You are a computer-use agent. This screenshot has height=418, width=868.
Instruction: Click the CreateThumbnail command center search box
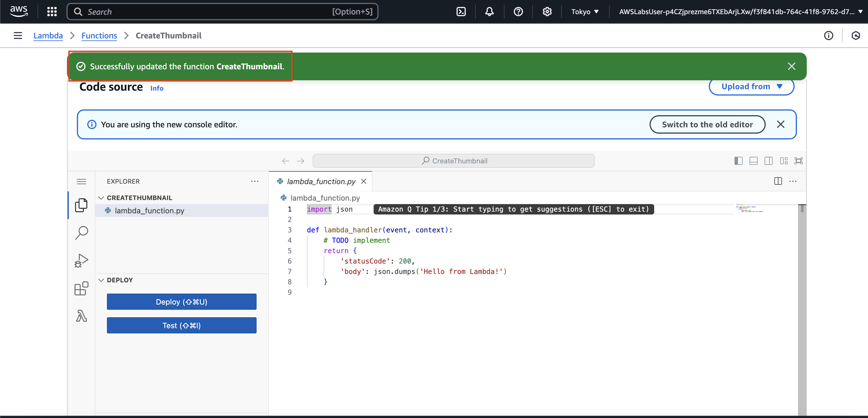(453, 161)
